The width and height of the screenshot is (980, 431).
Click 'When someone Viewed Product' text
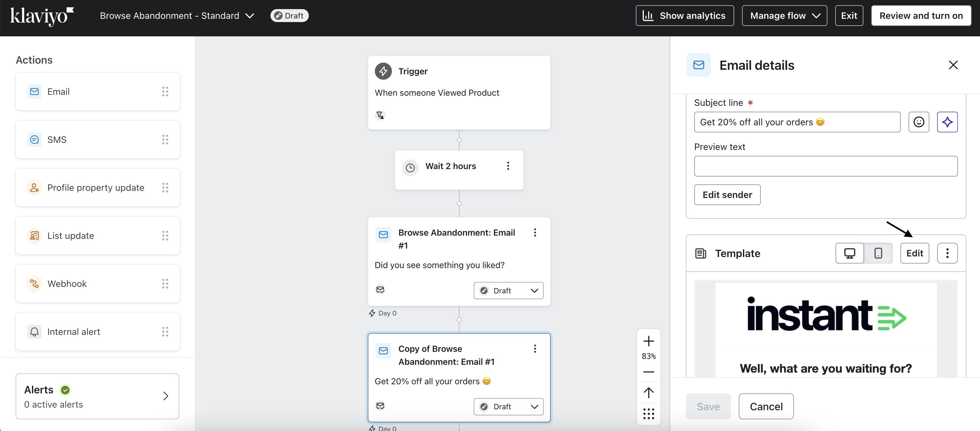coord(437,93)
